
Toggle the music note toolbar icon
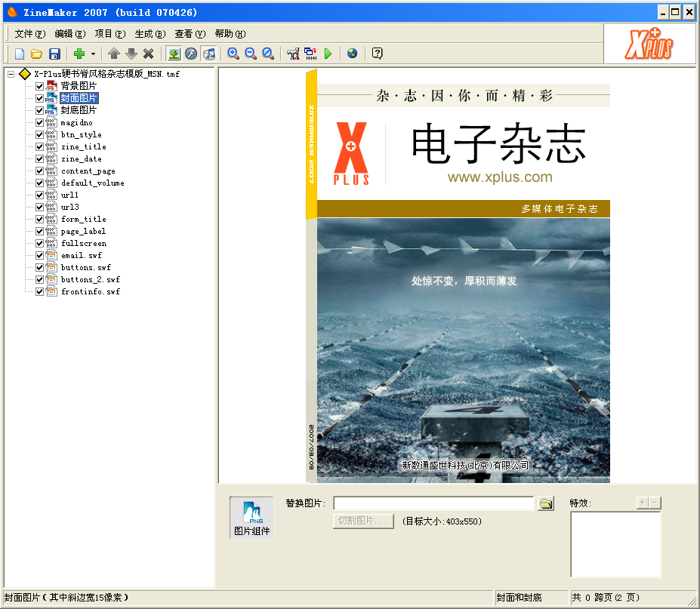pos(209,54)
